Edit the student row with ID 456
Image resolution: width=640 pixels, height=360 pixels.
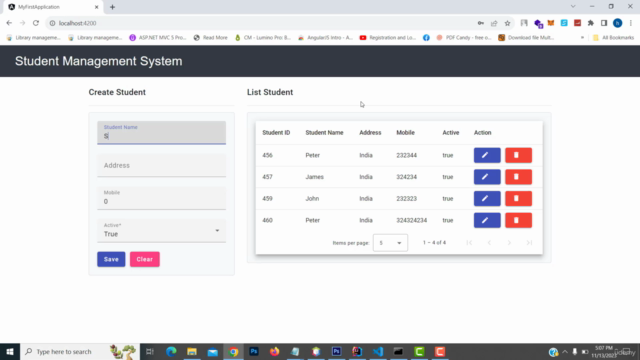pos(487,155)
